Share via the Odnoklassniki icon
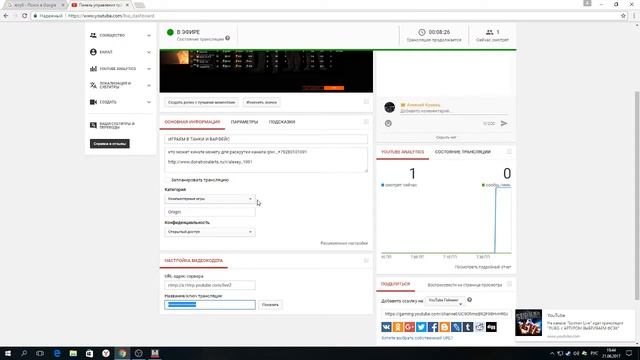640x360 pixels. 398,327
